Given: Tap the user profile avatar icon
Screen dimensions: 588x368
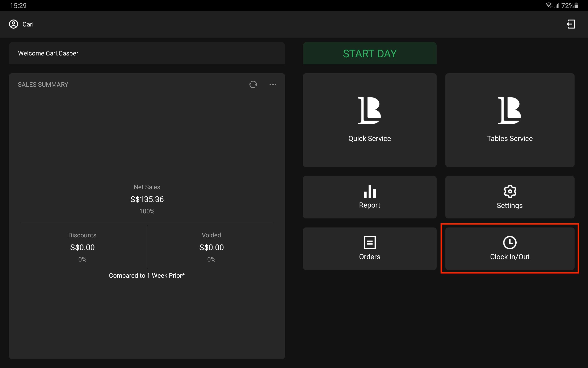Looking at the screenshot, I should 14,24.
